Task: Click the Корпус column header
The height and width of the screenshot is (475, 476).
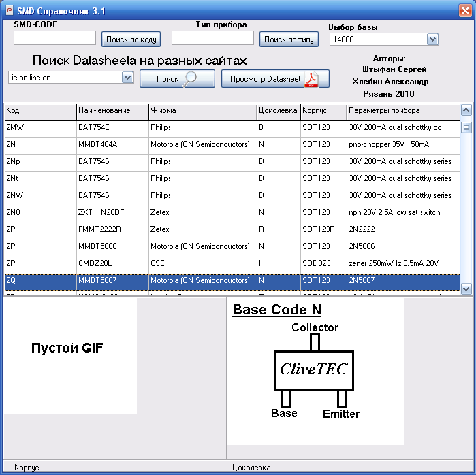Action: [x=323, y=111]
